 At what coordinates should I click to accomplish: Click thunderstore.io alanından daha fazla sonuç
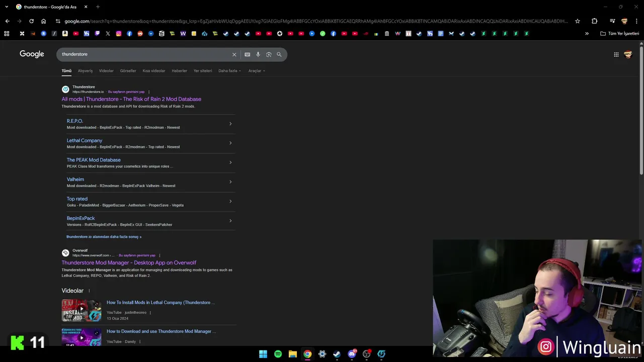tap(104, 237)
